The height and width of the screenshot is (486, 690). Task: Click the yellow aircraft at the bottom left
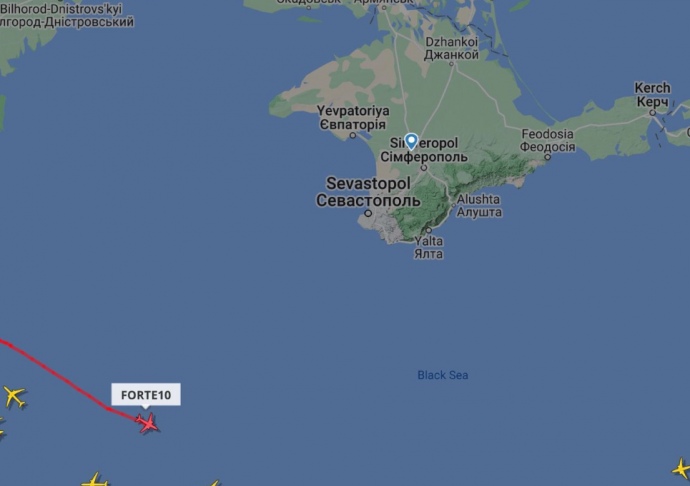point(95,480)
